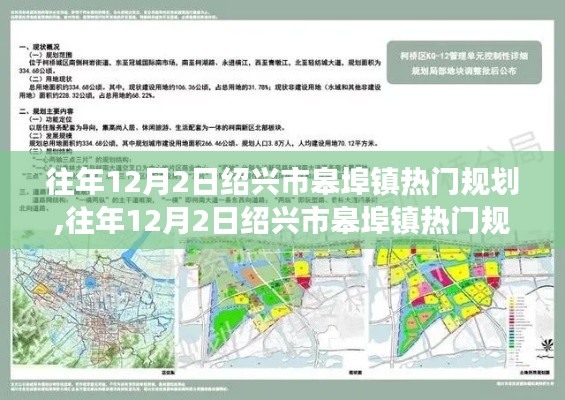This screenshot has width=565, height=400.
Task: Select the subheading (二) 用地现状
Action: 50,79
